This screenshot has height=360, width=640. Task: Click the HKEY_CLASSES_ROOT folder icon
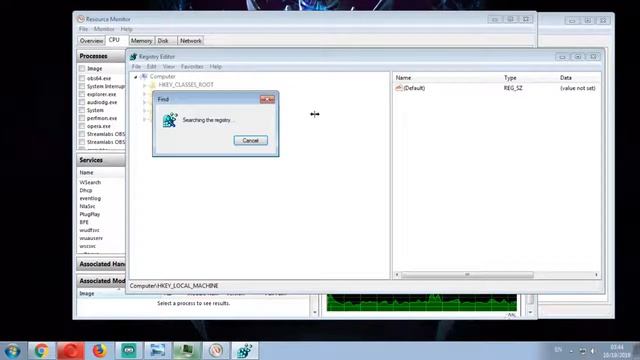pos(153,84)
